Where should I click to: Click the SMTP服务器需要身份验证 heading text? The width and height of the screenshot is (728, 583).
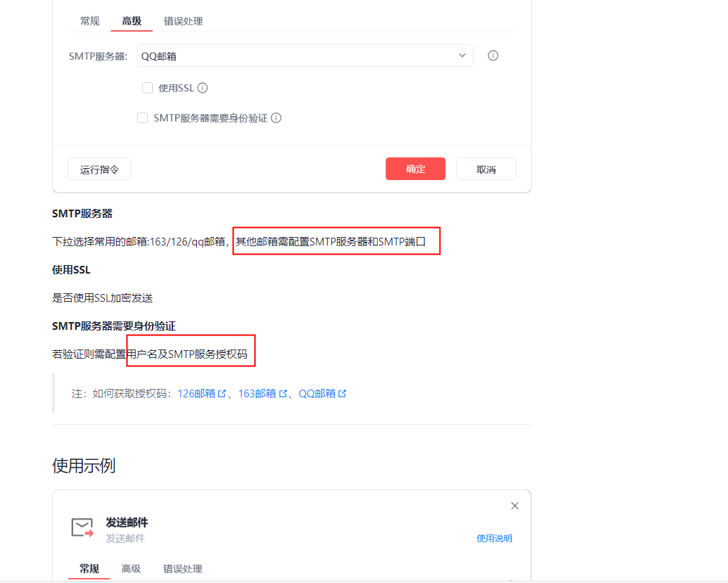[114, 326]
